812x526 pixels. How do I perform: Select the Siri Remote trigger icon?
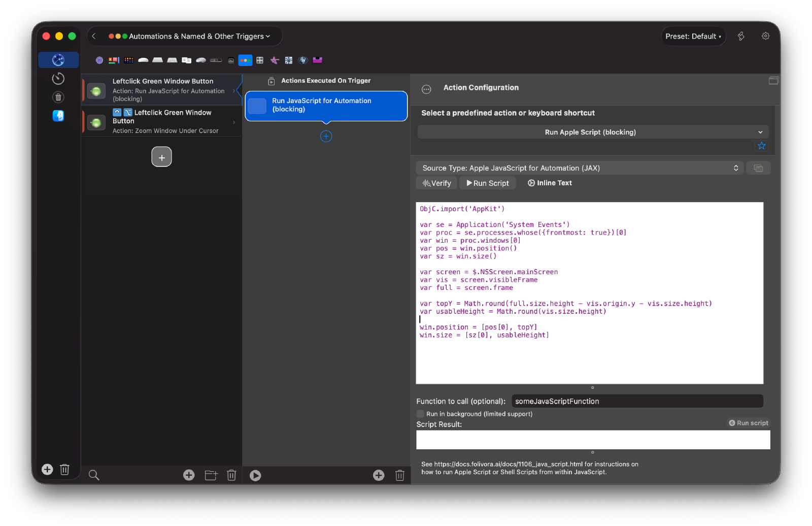[x=216, y=60]
